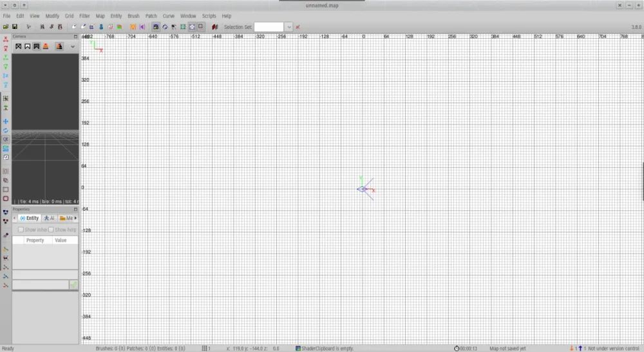Click the origin axis gizmo in the grid view

[365, 189]
